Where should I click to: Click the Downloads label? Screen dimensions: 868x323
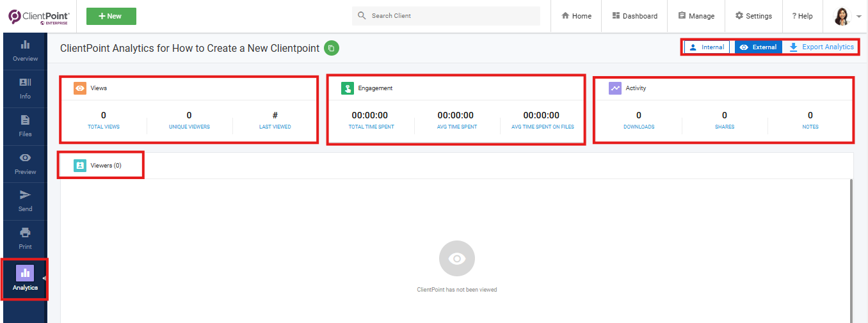tap(639, 127)
